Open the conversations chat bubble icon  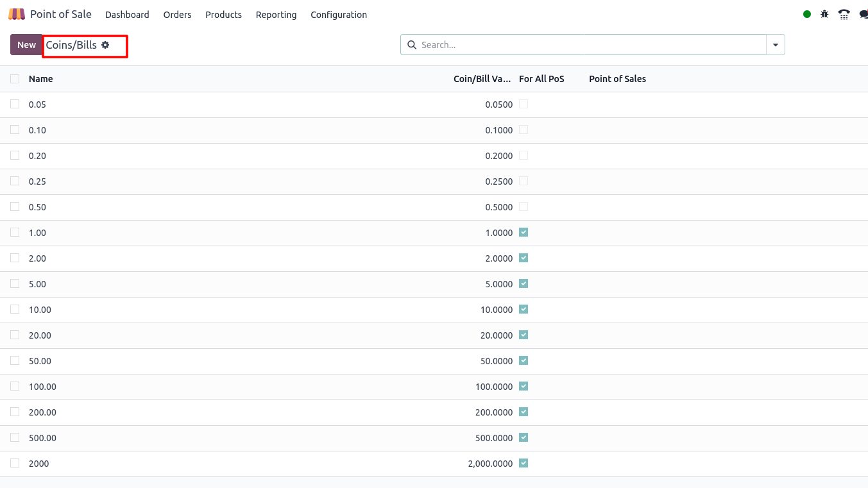point(864,14)
